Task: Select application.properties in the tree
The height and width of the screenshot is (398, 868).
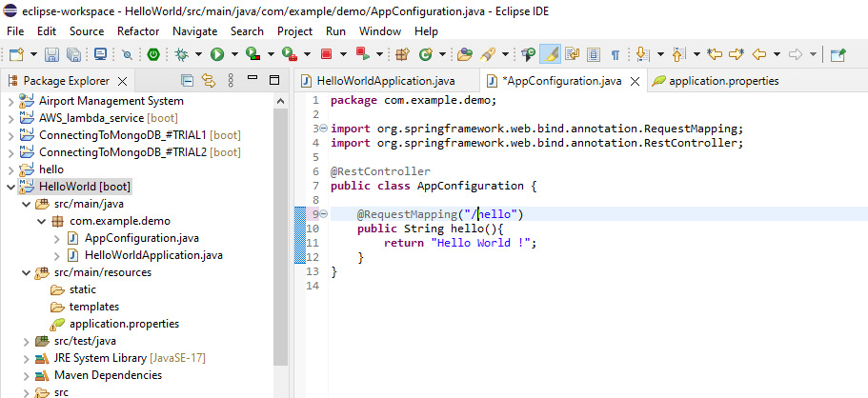Action: click(x=124, y=324)
